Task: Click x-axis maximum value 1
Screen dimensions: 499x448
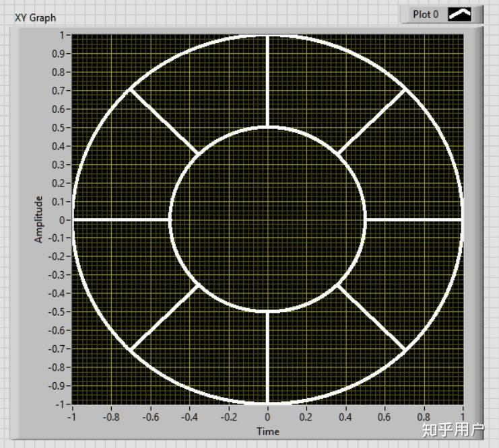Action: pyautogui.click(x=463, y=416)
